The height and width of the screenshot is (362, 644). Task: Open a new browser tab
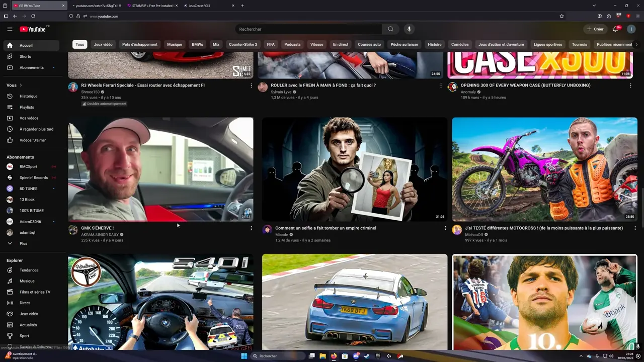pyautogui.click(x=243, y=6)
